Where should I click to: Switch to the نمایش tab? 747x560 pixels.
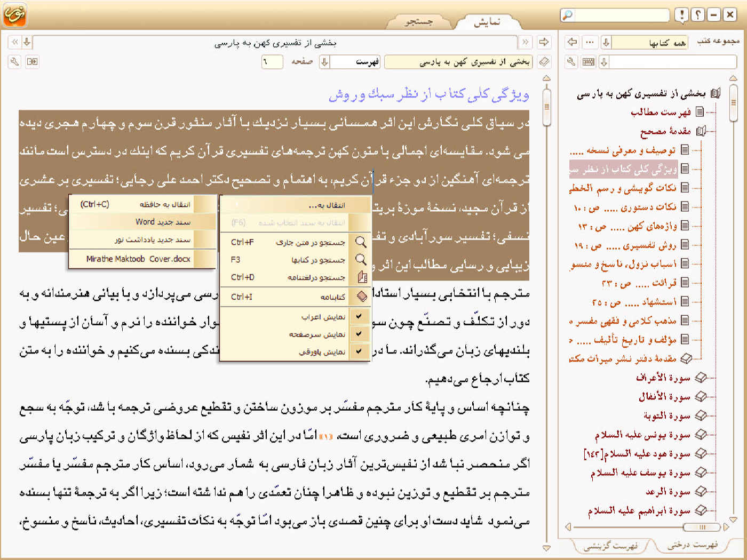pyautogui.click(x=487, y=22)
